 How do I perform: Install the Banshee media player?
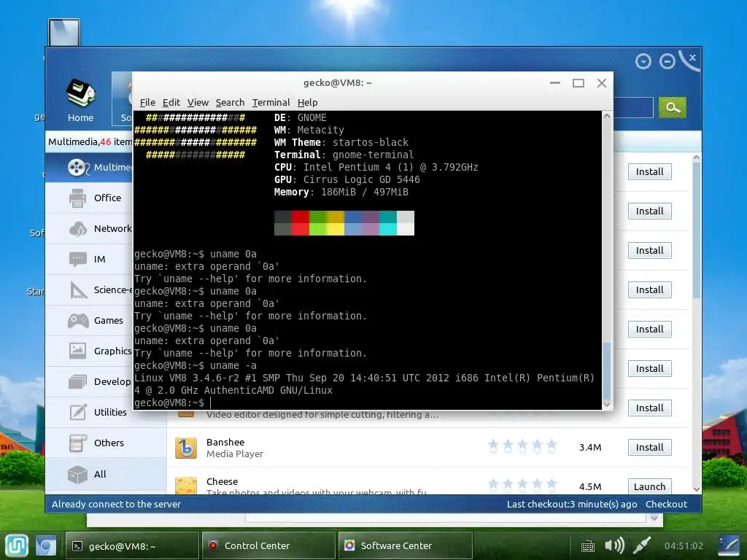pyautogui.click(x=649, y=447)
